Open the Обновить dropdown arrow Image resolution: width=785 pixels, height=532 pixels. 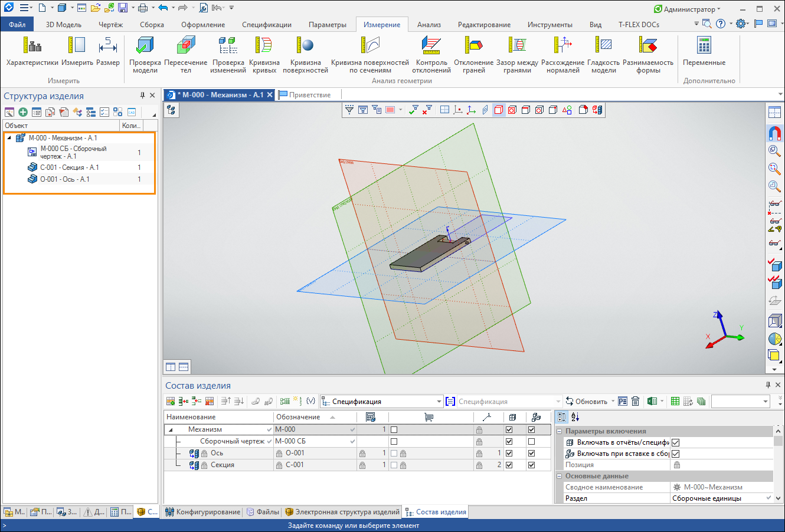click(613, 402)
